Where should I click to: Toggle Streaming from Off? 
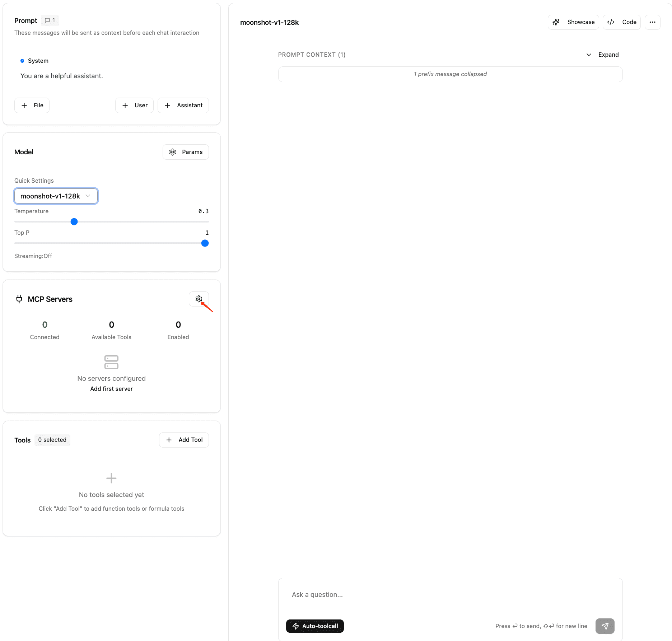(x=33, y=256)
